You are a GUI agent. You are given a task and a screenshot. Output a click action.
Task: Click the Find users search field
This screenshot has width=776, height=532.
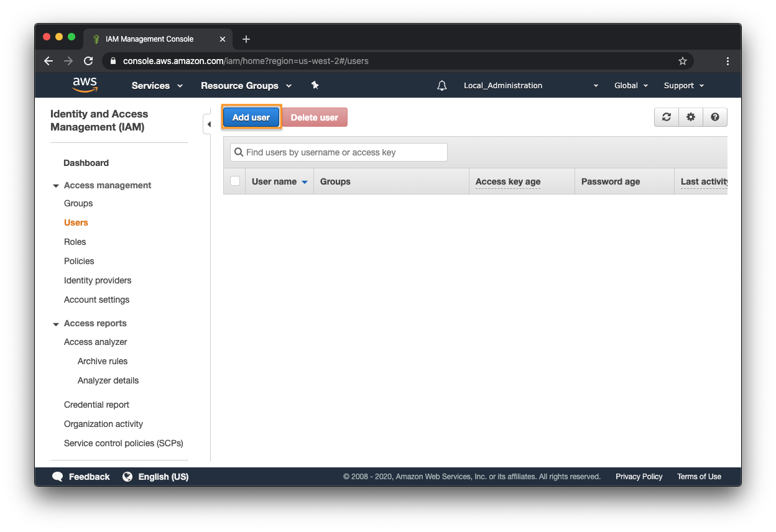click(x=339, y=152)
